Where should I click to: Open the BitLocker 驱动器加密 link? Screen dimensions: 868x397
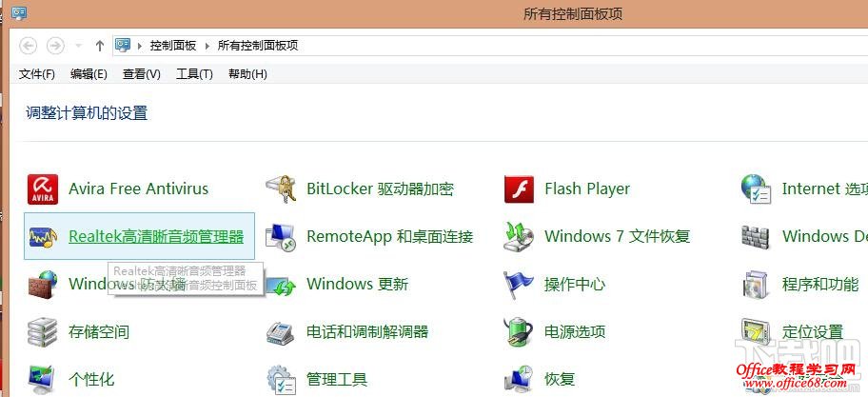[x=381, y=189]
